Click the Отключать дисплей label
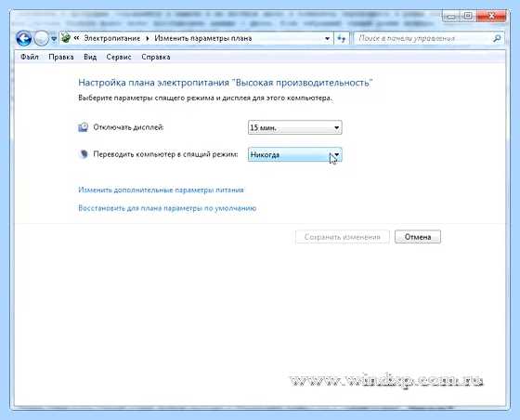 128,127
